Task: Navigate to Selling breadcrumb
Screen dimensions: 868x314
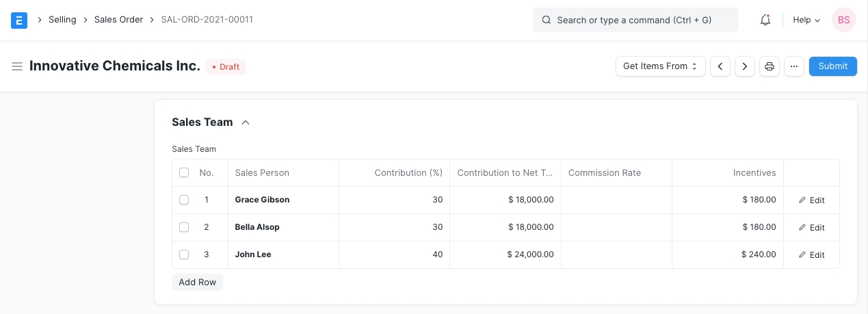Action: (62, 20)
